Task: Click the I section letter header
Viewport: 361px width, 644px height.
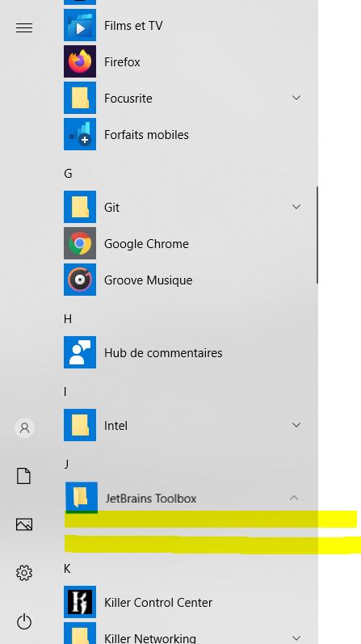Action: coord(65,392)
